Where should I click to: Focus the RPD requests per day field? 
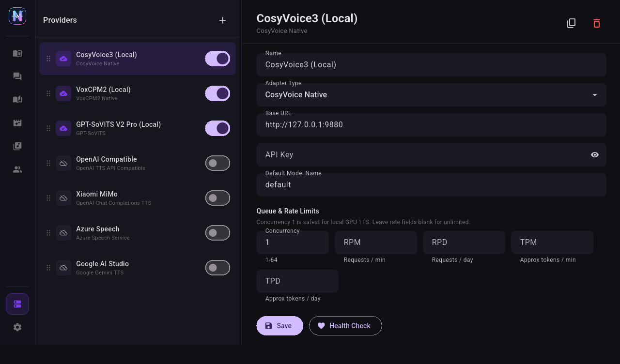(464, 243)
